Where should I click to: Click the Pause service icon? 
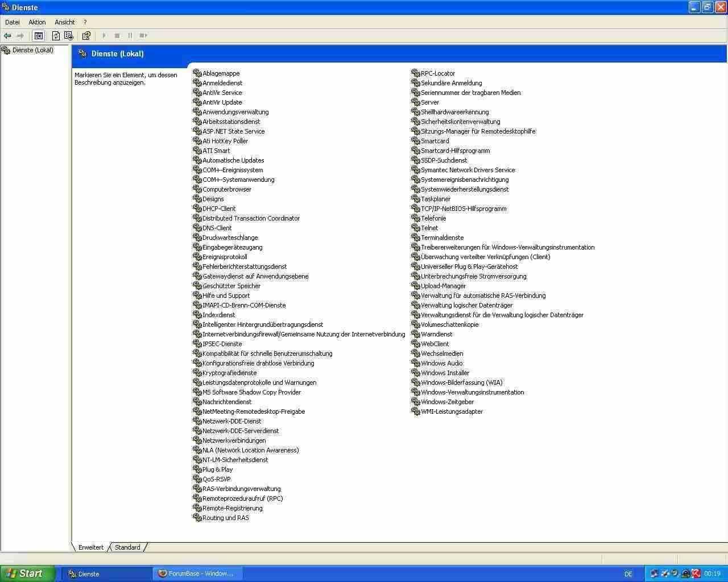click(130, 36)
